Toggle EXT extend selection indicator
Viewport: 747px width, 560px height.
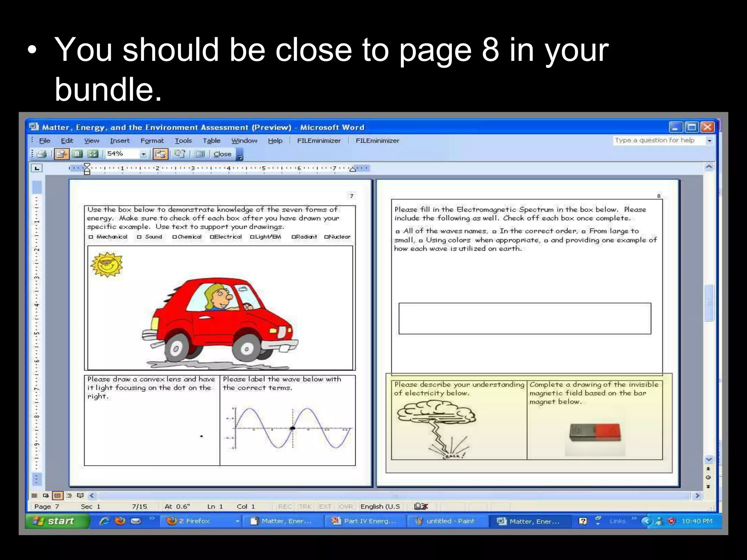point(325,506)
